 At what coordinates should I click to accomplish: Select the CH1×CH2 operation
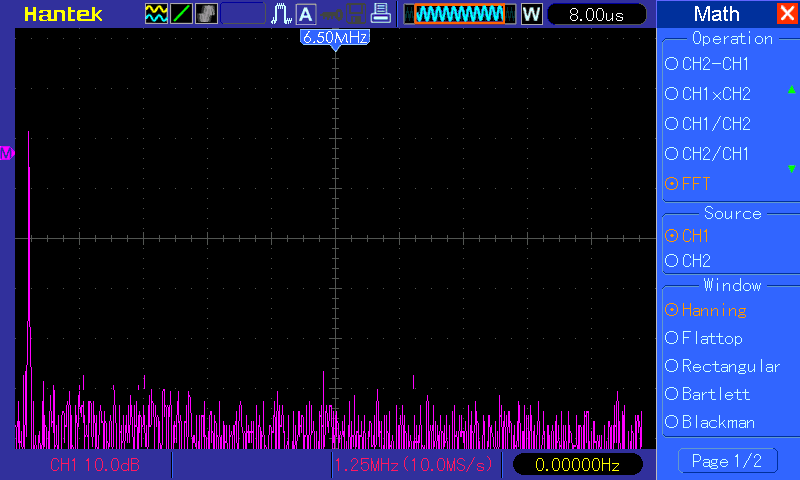click(x=708, y=94)
